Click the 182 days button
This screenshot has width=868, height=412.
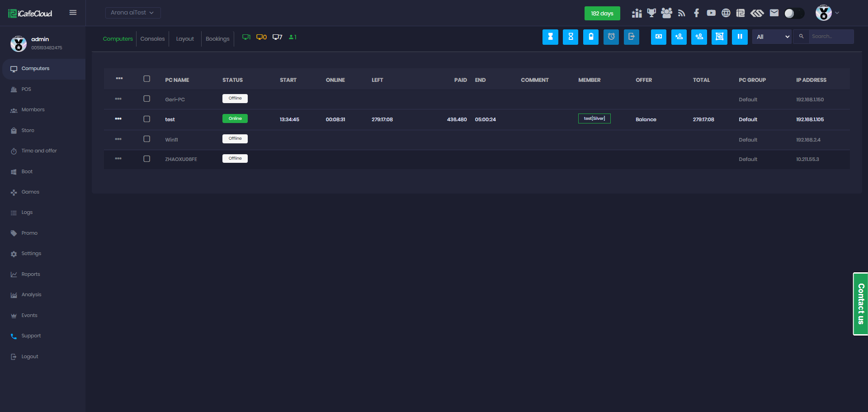[602, 14]
